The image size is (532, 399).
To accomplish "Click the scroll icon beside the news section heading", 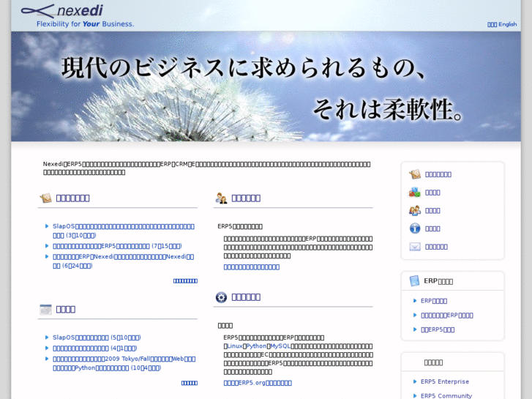I will [x=45, y=198].
